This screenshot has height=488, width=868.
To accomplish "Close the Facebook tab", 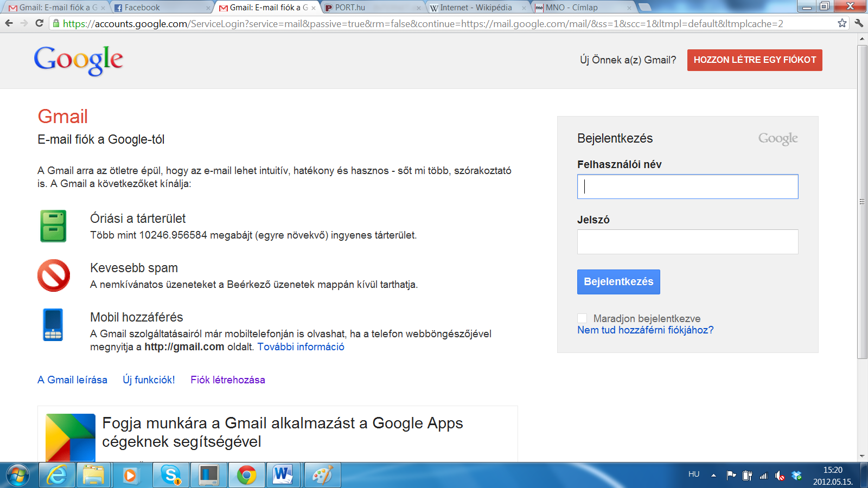I will point(208,8).
